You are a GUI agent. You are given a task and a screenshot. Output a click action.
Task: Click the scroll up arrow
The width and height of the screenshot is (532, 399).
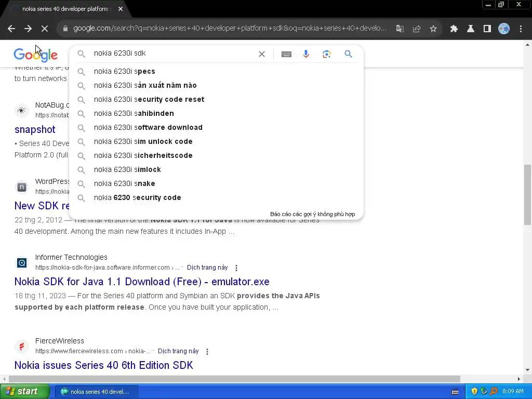(528, 45)
